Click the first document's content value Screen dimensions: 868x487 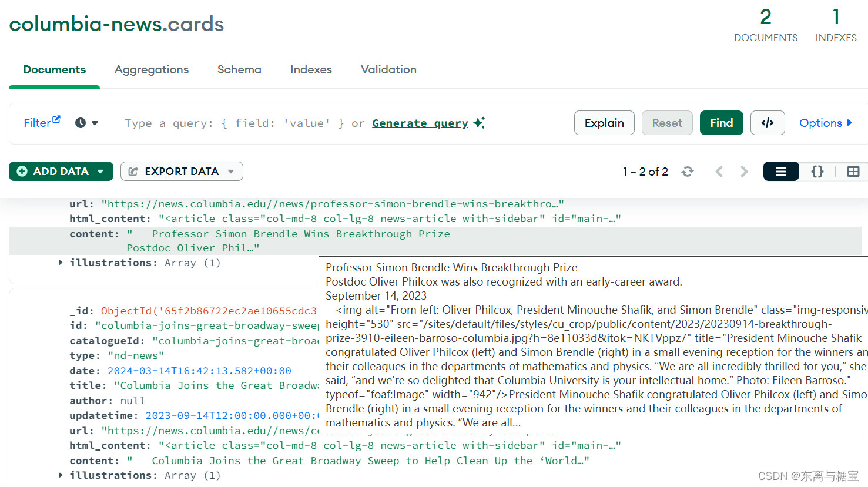point(289,241)
